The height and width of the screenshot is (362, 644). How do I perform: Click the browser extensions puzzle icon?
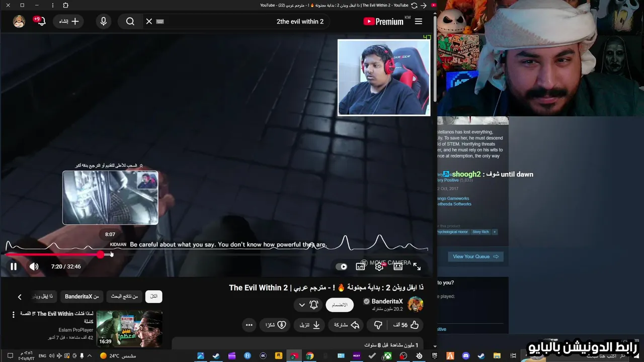tap(66, 5)
